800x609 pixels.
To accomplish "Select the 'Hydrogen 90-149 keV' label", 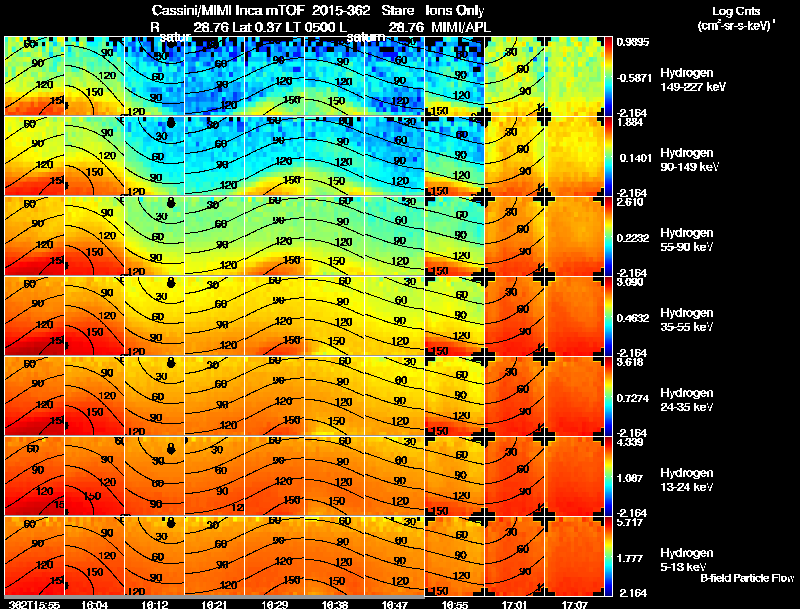I will [x=690, y=160].
